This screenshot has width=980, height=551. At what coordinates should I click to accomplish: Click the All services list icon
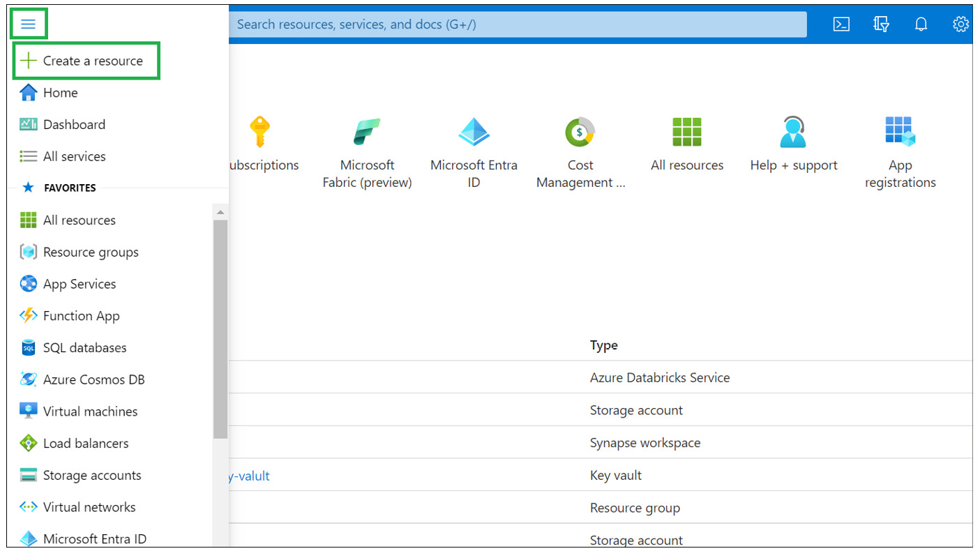29,156
